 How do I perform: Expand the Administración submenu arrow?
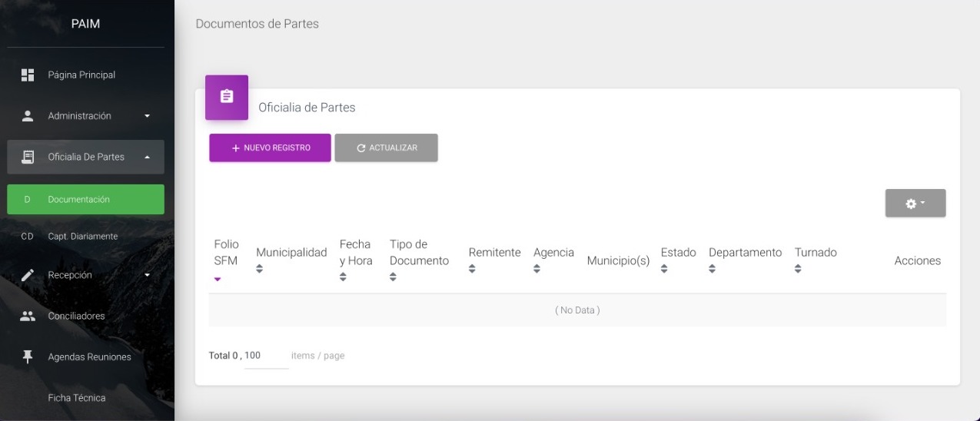click(x=148, y=116)
